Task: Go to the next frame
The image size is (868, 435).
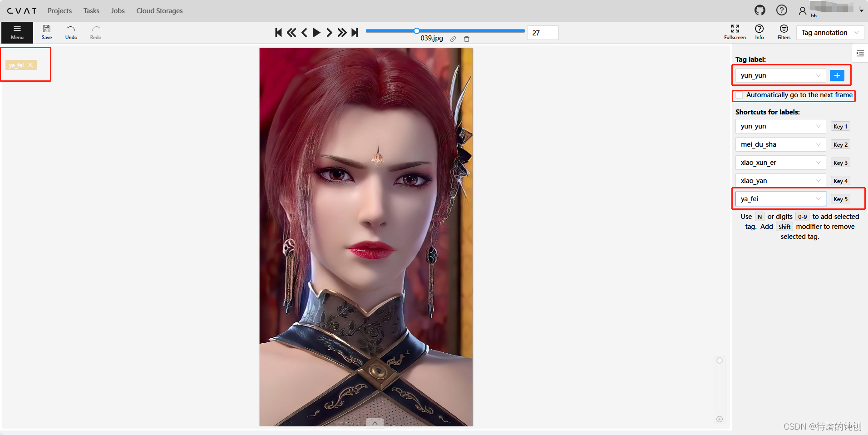Action: 329,33
